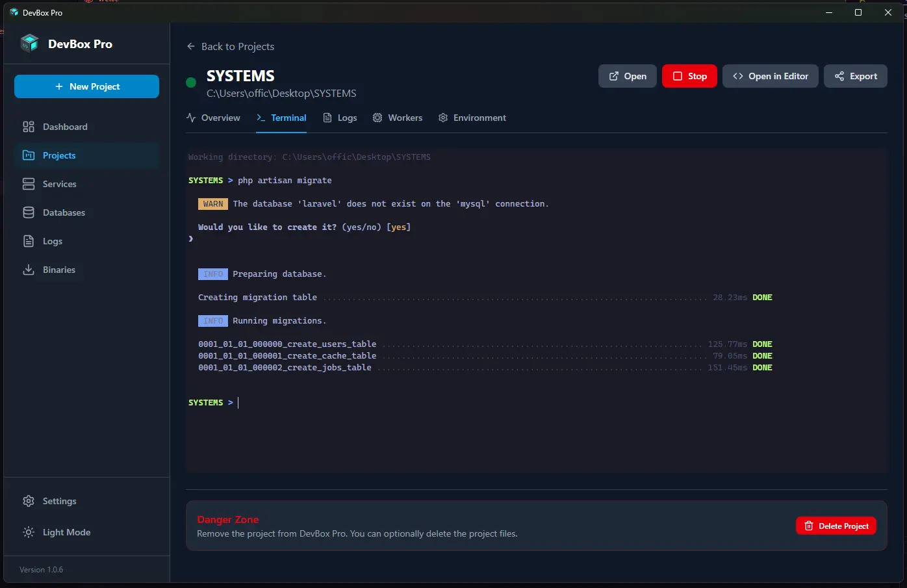Click the 'Creating migration table' line
The height and width of the screenshot is (588, 907).
point(485,298)
